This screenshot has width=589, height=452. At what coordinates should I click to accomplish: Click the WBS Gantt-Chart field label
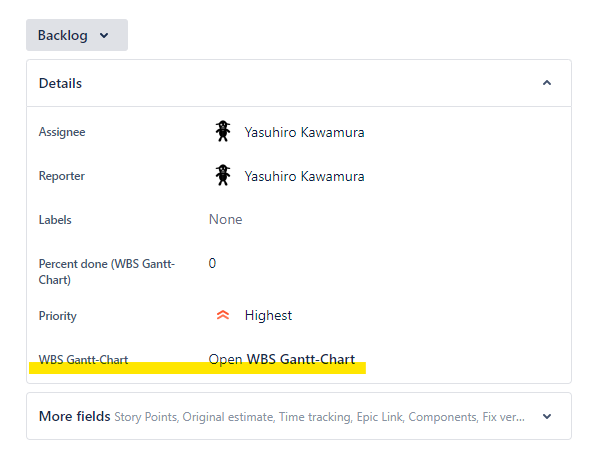[83, 360]
